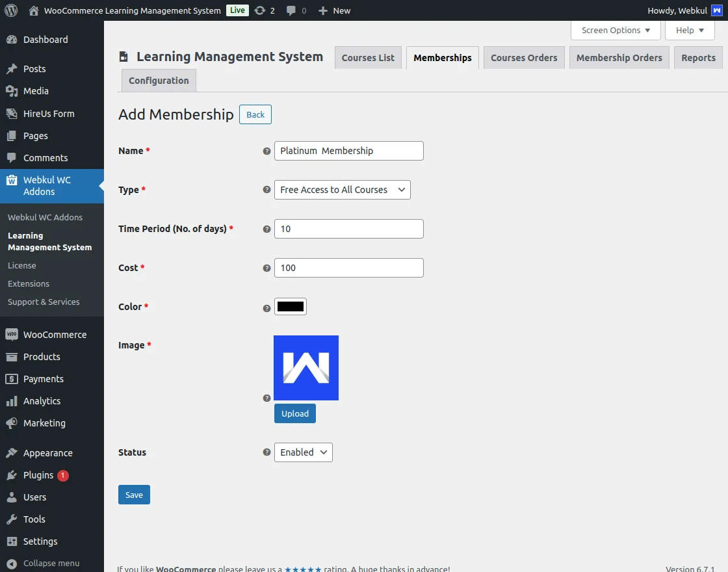Click the Back button next to Add Membership
Screen dimensions: 728x572
click(255, 114)
